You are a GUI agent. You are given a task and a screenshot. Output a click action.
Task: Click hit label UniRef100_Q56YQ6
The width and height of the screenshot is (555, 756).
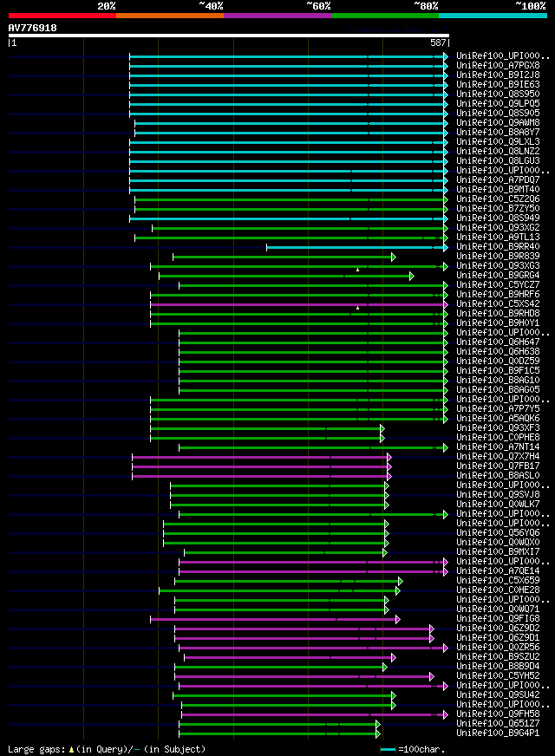click(498, 533)
